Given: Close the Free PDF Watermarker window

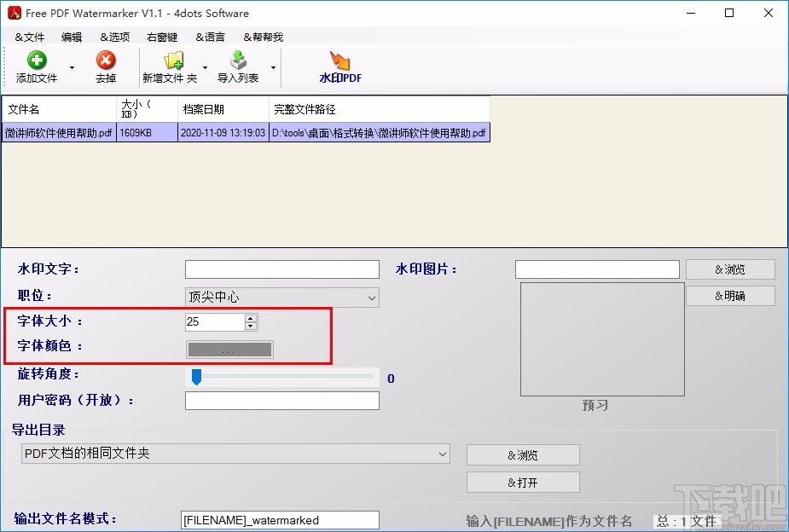Looking at the screenshot, I should 769,13.
